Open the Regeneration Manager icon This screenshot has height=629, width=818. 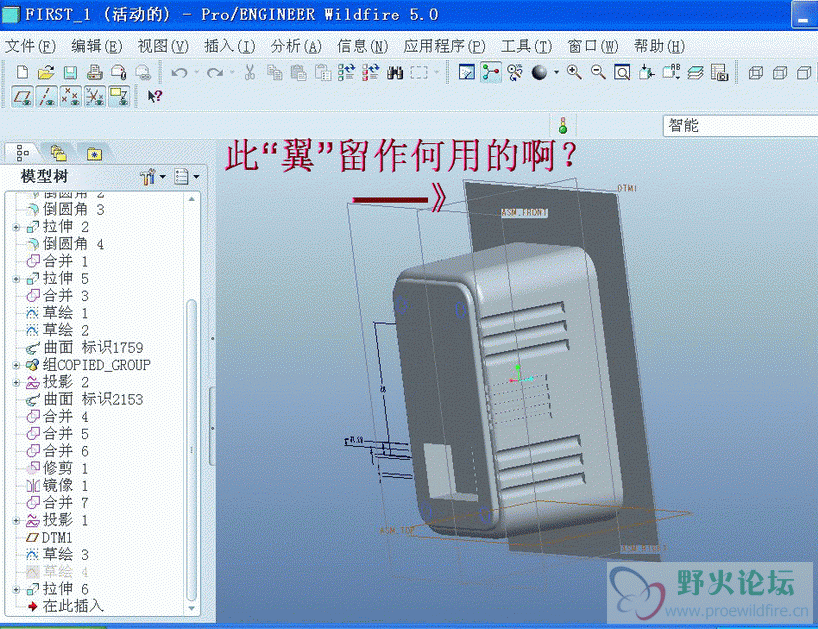[370, 72]
